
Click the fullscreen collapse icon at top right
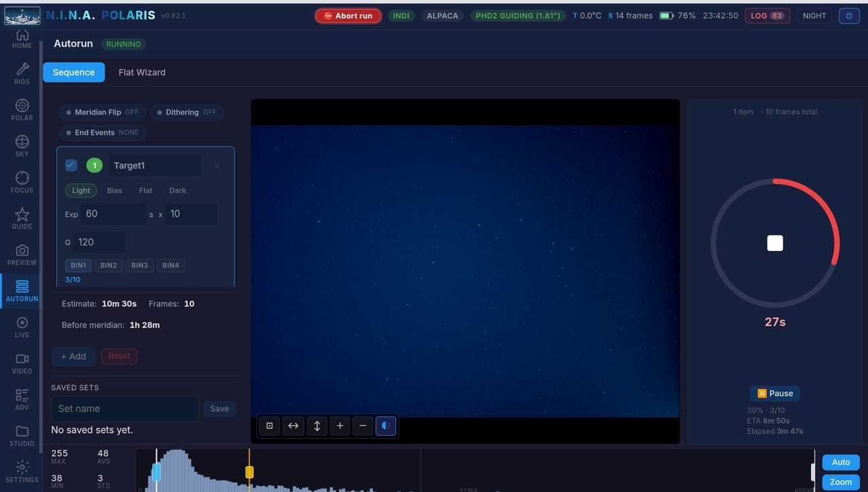point(849,16)
